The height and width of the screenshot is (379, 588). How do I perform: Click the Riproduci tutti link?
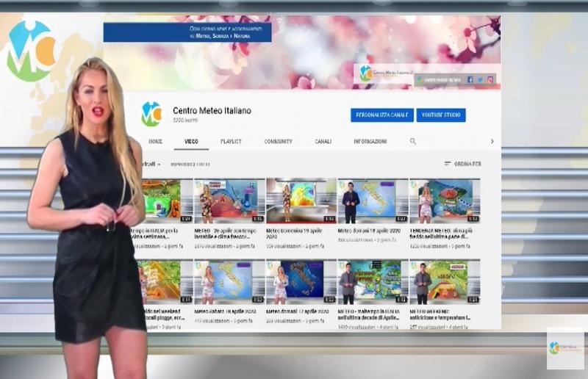pyautogui.click(x=190, y=165)
